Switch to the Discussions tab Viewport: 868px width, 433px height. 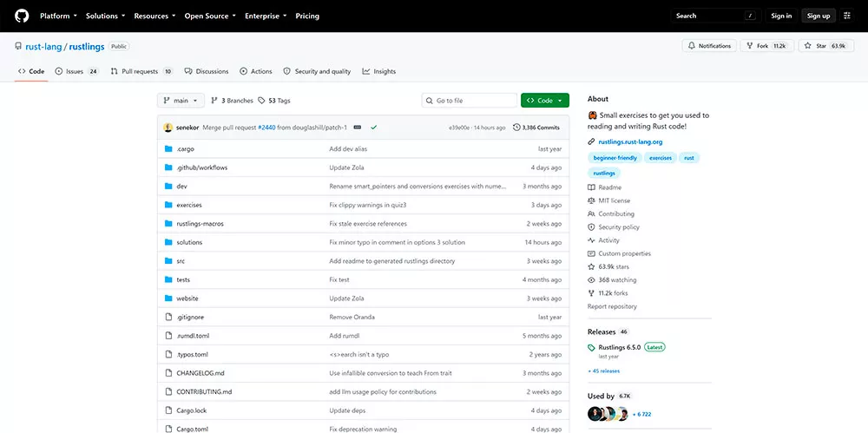click(x=207, y=71)
